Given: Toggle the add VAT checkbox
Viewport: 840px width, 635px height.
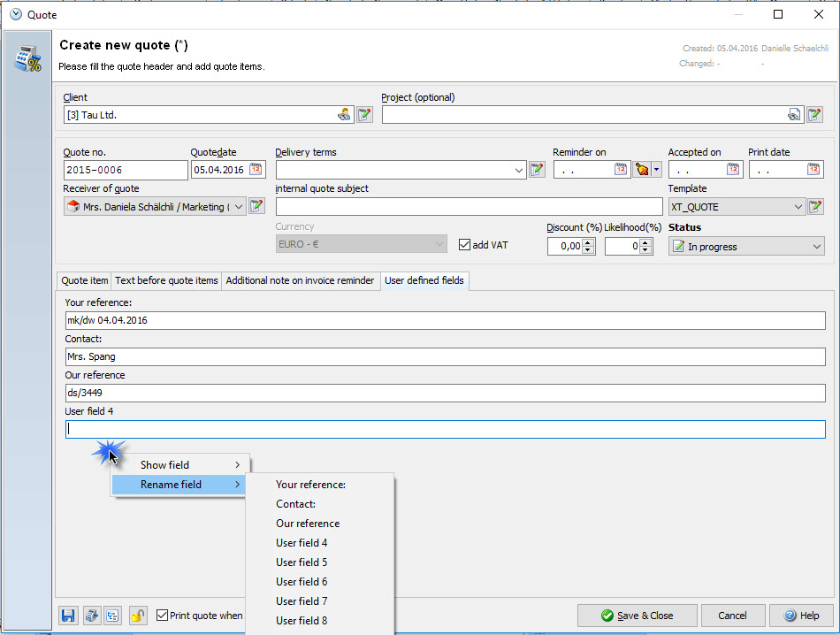Looking at the screenshot, I should click(x=465, y=245).
